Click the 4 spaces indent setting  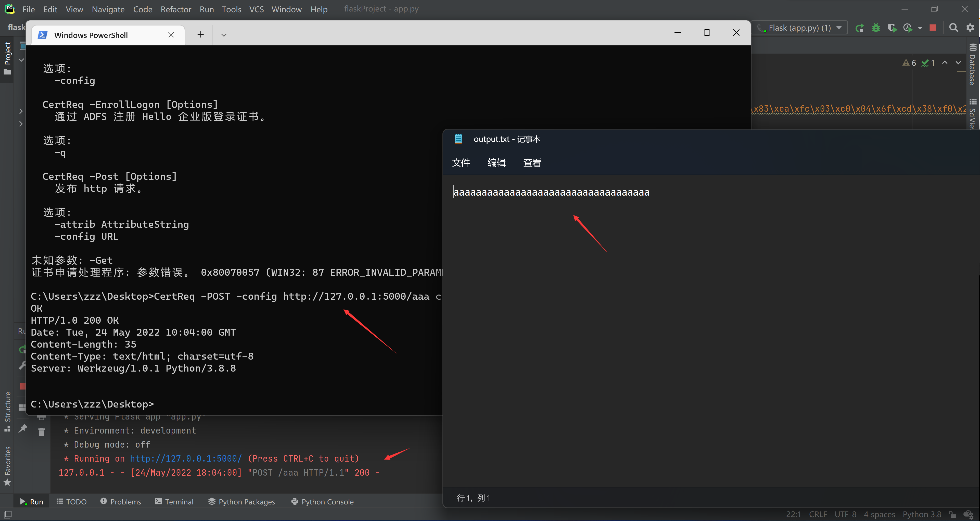coord(879,515)
